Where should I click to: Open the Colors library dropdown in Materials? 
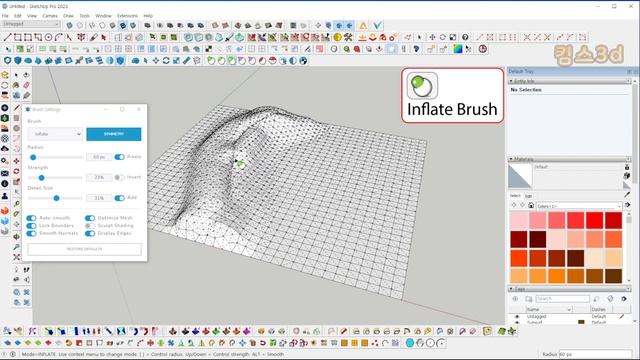point(579,206)
